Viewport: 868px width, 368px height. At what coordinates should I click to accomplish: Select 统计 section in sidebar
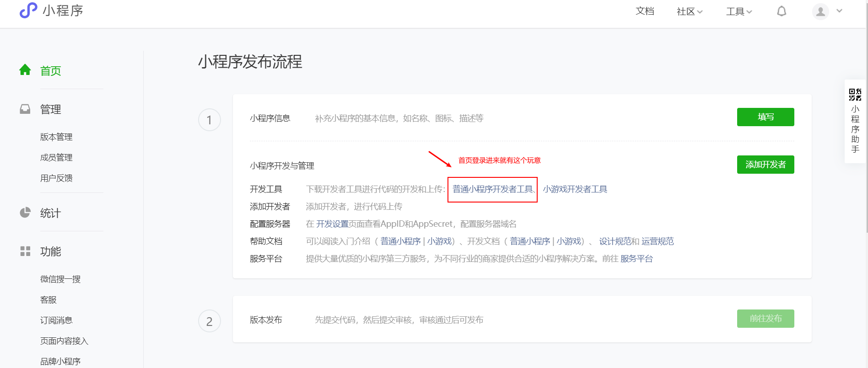click(51, 213)
